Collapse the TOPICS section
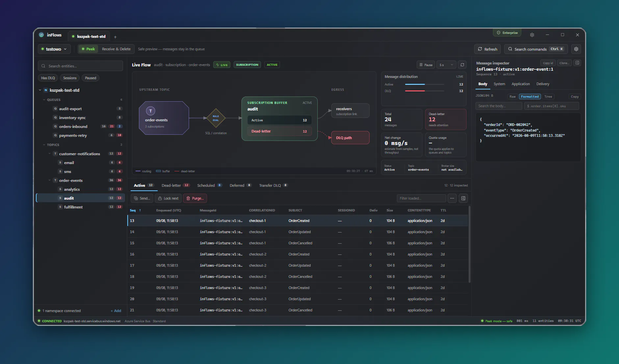 pyautogui.click(x=44, y=145)
